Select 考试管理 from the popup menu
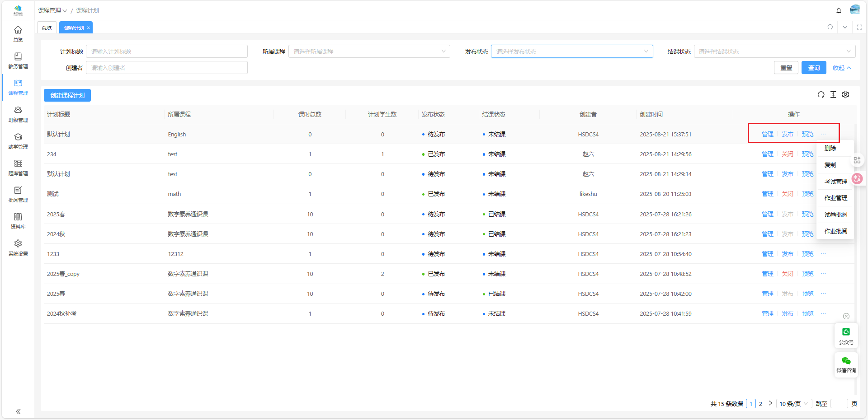This screenshot has height=420, width=868. click(x=835, y=182)
